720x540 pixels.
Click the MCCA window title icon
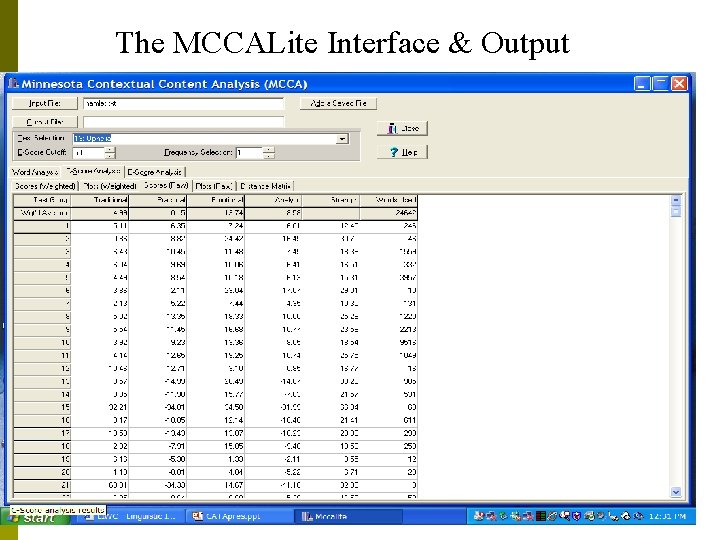(14, 84)
